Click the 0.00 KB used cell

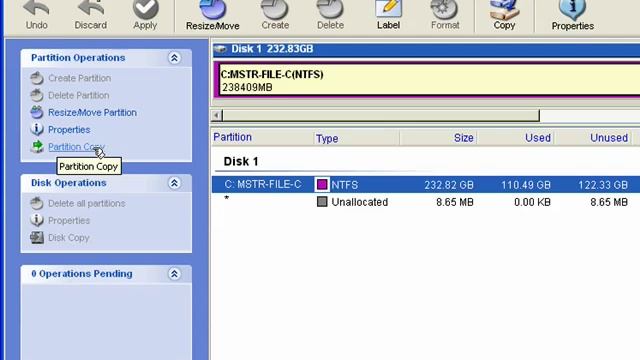point(532,202)
